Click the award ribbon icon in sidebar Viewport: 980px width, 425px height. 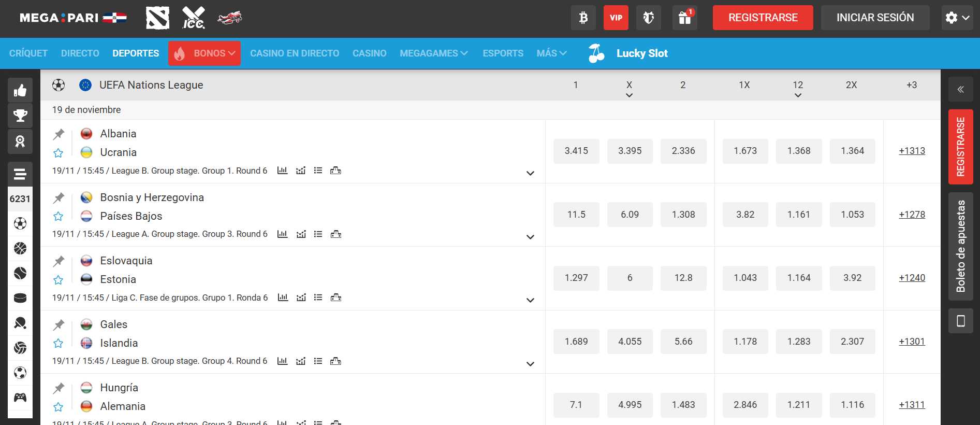[20, 141]
